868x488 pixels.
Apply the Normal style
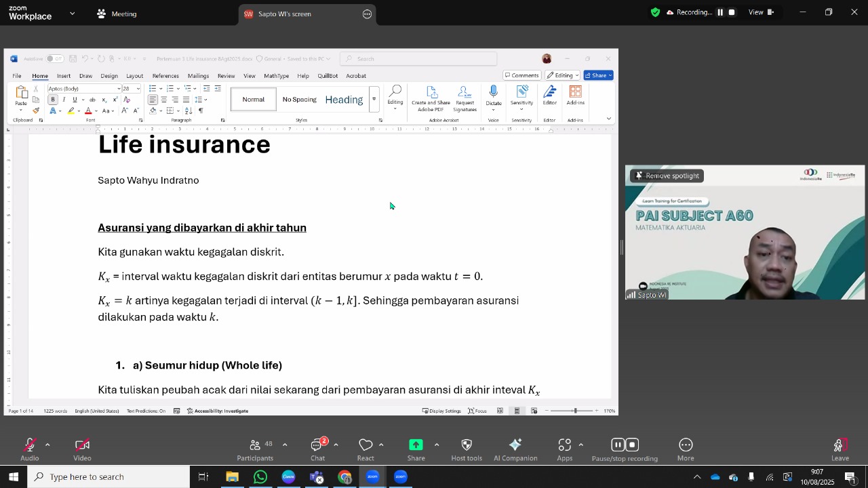253,100
